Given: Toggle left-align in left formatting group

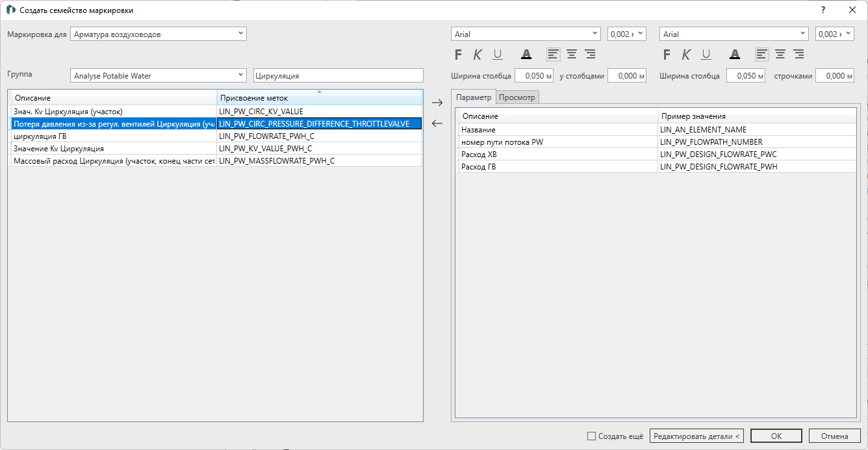Looking at the screenshot, I should pos(553,55).
